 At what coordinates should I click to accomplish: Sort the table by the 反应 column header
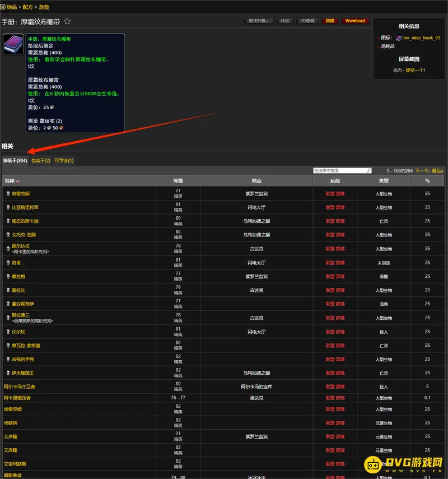[335, 181]
